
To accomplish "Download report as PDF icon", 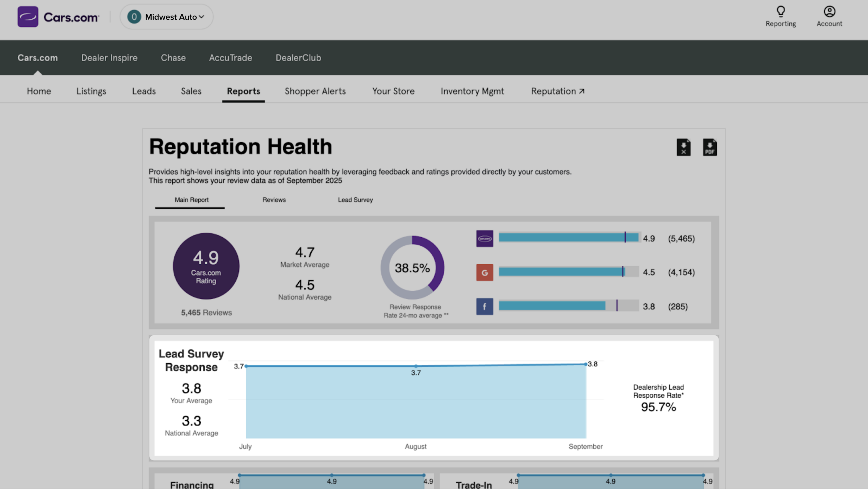I will point(710,147).
